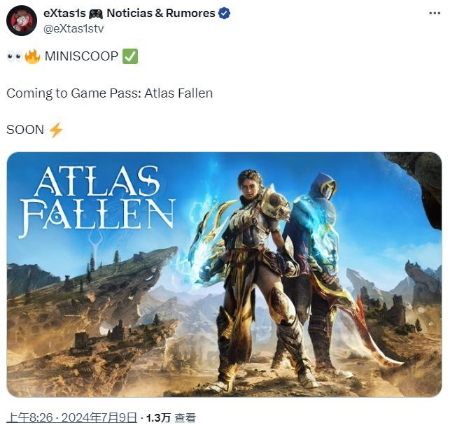The height and width of the screenshot is (424, 451).
Task: Click the green checkmark emoji
Action: click(x=130, y=56)
